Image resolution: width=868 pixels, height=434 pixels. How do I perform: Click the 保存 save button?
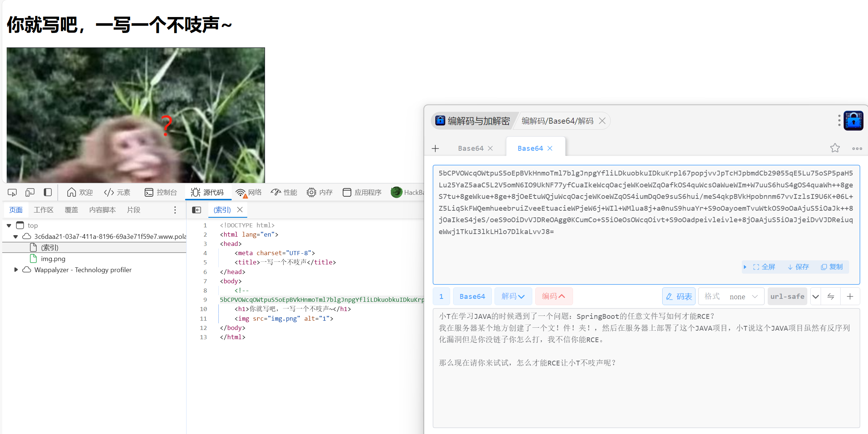(798, 267)
